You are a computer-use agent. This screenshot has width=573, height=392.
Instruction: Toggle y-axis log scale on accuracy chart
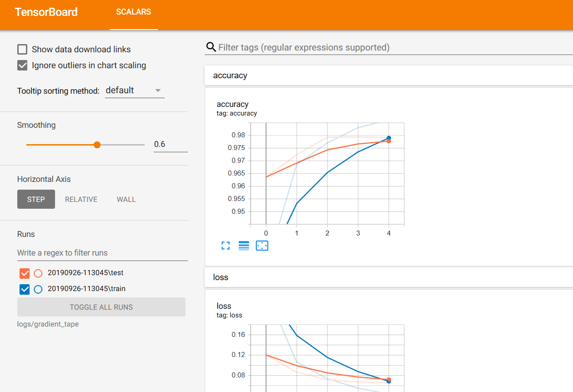tap(244, 246)
